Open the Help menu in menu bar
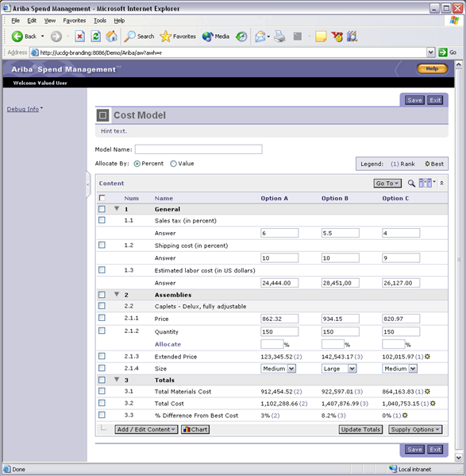Screen dimensions: 466x476 click(x=119, y=21)
